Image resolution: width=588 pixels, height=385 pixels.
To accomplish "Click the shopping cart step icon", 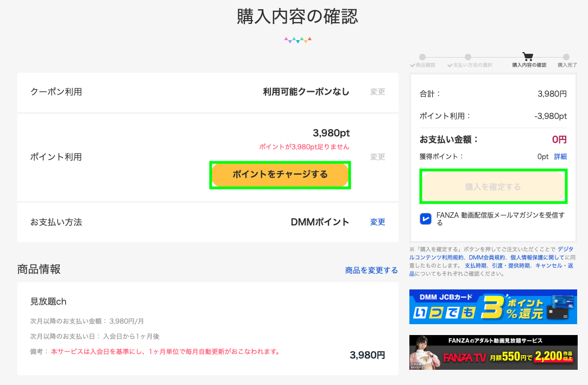I will pyautogui.click(x=527, y=56).
